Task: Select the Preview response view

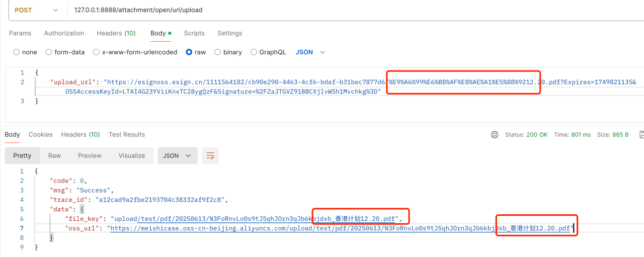Action: point(90,155)
